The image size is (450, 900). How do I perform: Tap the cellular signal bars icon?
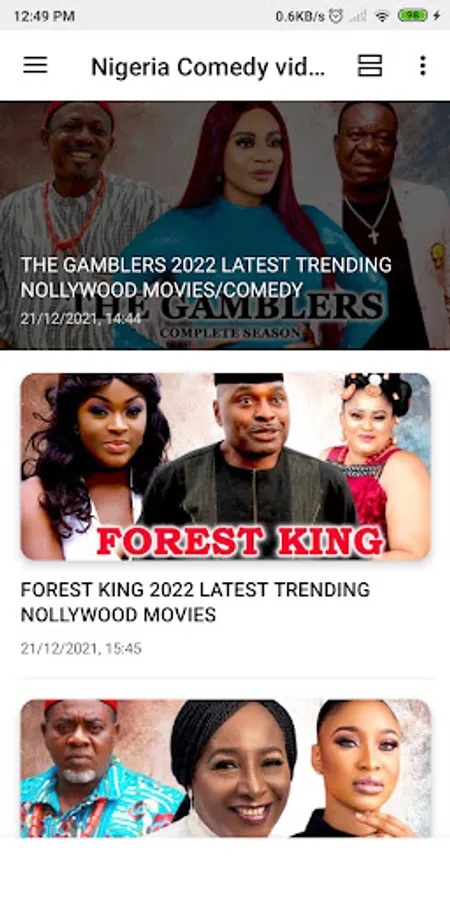tap(358, 16)
